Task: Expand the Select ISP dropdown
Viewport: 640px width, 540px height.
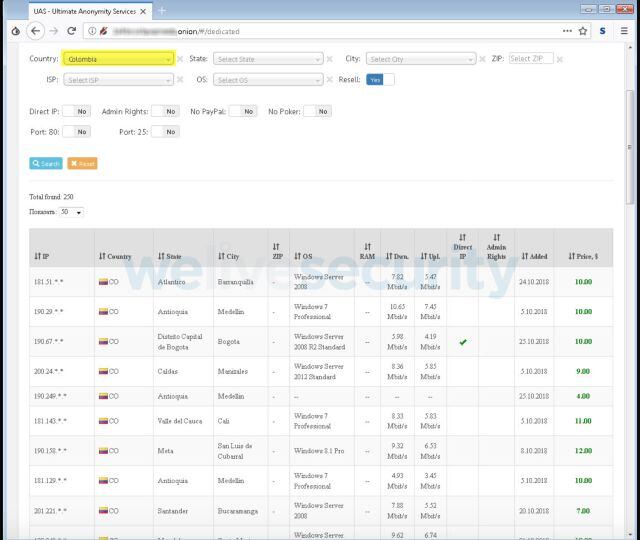Action: [118, 79]
